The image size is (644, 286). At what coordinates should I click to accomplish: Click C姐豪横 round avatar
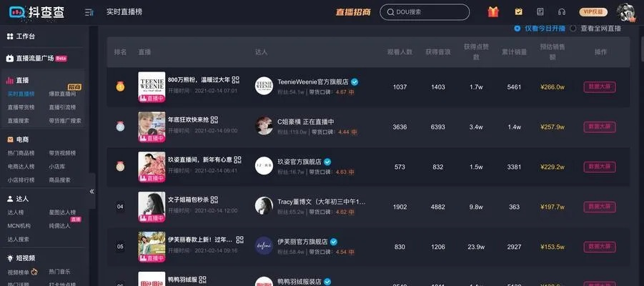264,126
